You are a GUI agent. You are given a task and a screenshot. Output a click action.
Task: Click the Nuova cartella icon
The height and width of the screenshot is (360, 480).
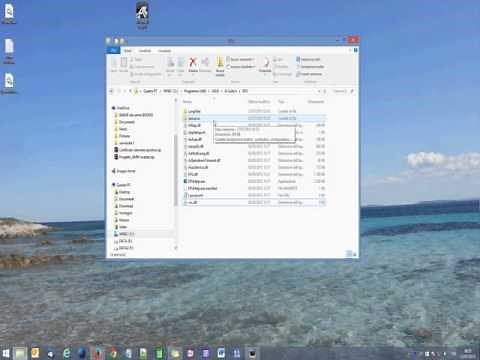tap(220, 66)
